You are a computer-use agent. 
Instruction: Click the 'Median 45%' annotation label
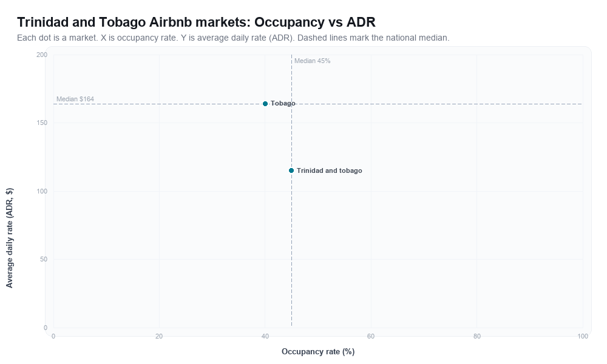click(313, 61)
